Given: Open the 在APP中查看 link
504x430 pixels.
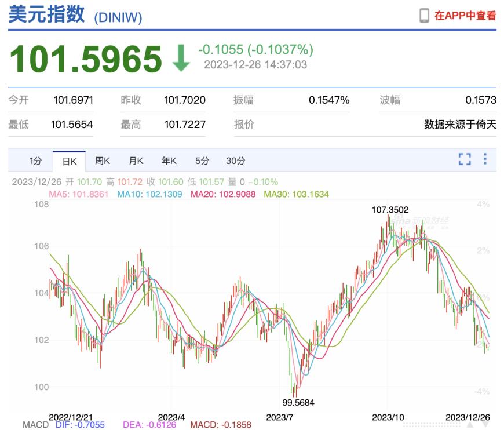Looking at the screenshot, I should 465,16.
